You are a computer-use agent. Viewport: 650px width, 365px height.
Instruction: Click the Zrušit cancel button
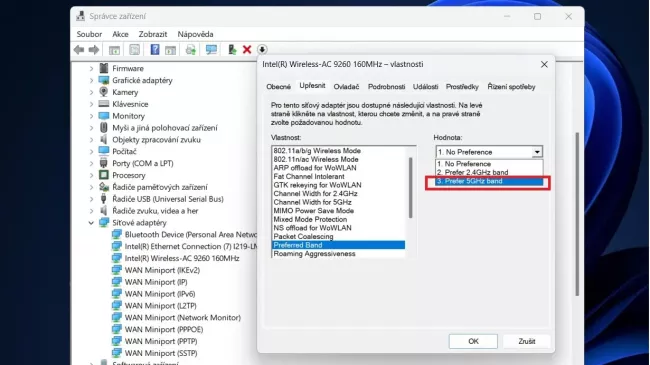pos(526,341)
